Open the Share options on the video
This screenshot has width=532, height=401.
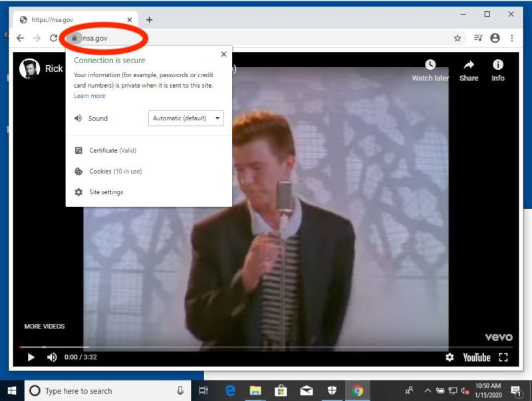click(x=468, y=67)
